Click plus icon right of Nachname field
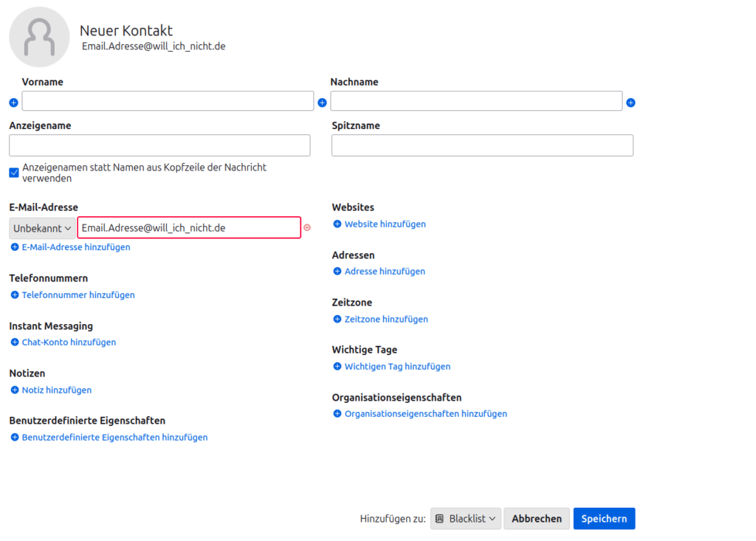 pos(630,103)
